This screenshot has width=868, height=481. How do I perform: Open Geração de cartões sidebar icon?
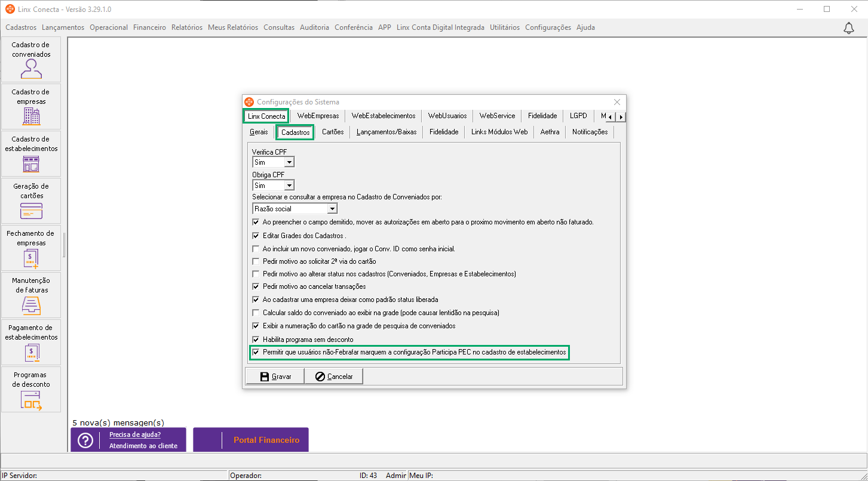[x=31, y=201]
